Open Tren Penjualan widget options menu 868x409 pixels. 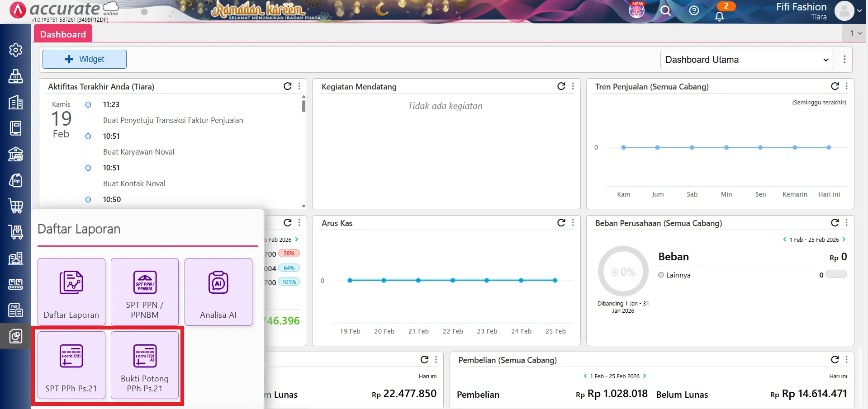tap(846, 86)
